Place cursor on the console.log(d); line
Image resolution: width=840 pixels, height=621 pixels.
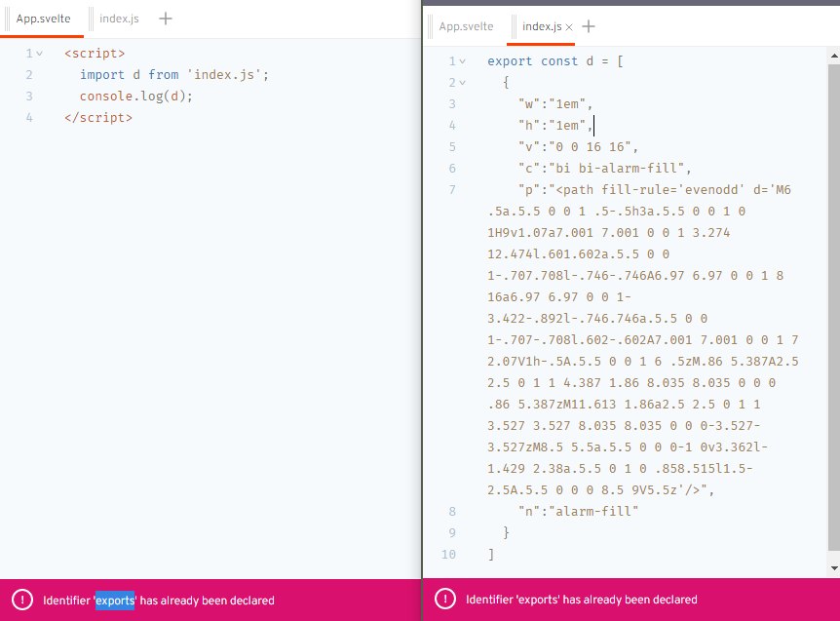[x=136, y=96]
